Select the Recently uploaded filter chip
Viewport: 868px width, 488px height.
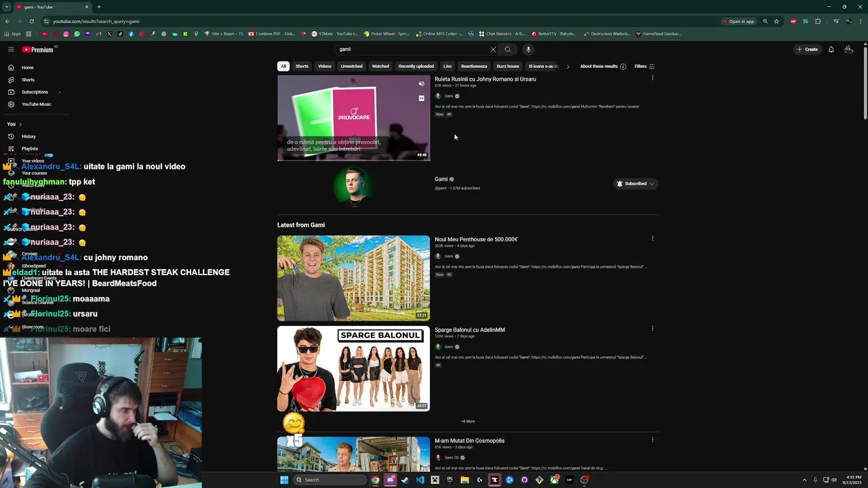416,66
